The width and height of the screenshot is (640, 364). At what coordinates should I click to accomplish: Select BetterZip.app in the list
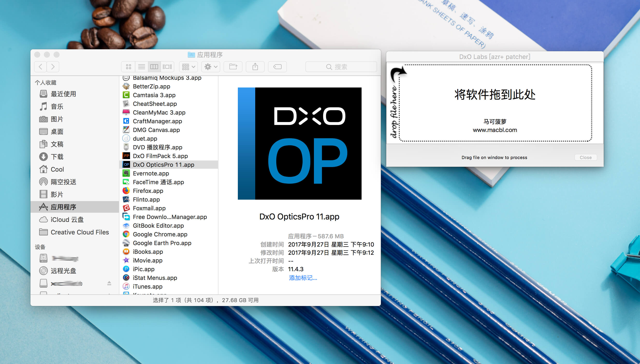[x=169, y=87]
